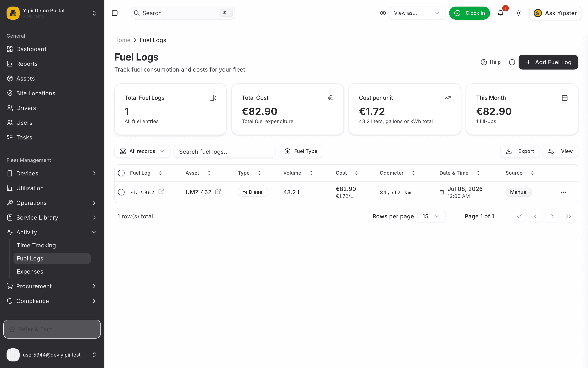The height and width of the screenshot is (368, 588).
Task: Click the info circle icon
Action: click(512, 62)
